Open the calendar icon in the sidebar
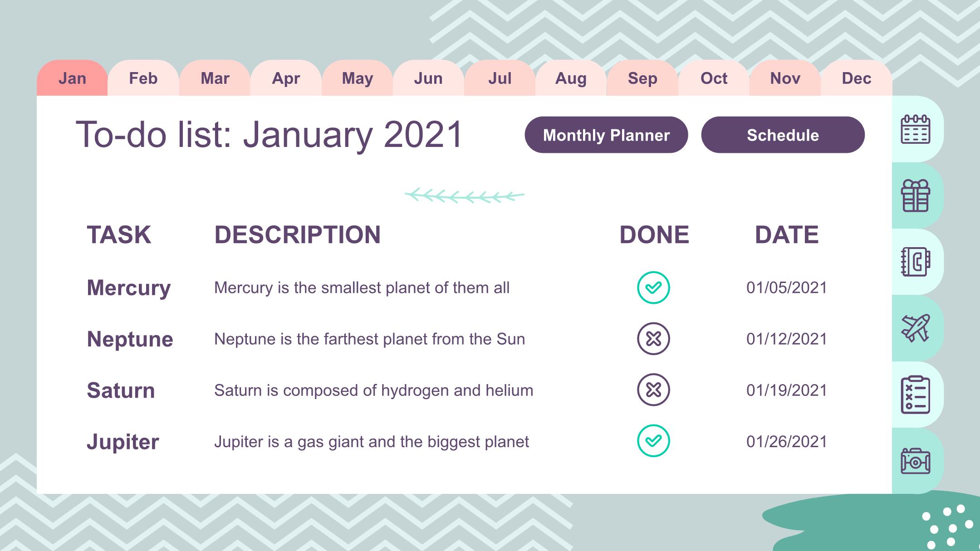The image size is (980, 551). click(915, 129)
